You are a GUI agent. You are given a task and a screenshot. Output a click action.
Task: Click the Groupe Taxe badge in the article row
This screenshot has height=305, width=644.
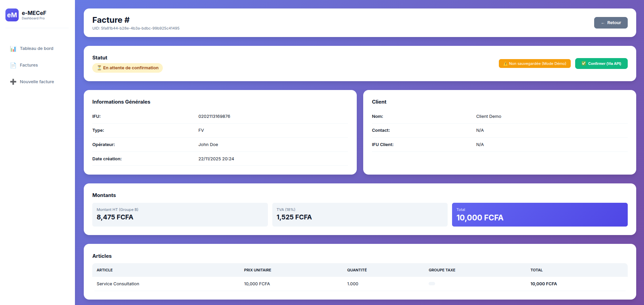(432, 284)
